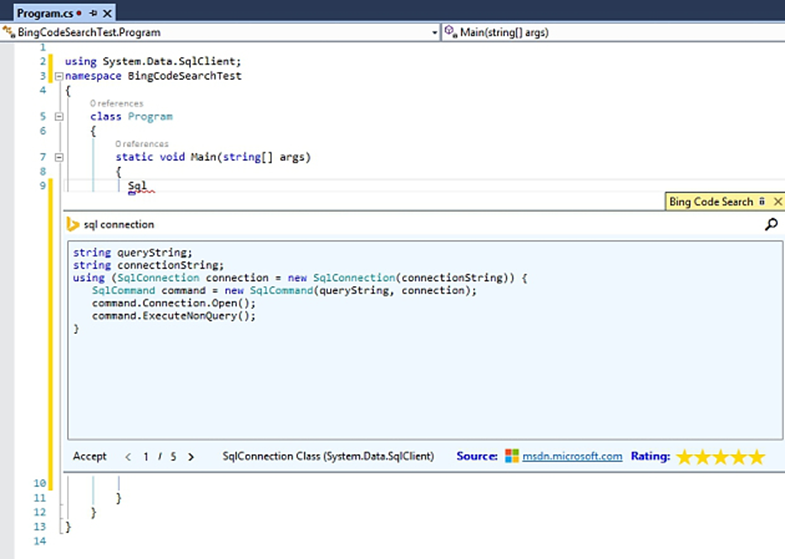Viewport: 785px width, 559px height.
Task: Click 'static void Main(string[] args)' on line 7
Action: (213, 157)
